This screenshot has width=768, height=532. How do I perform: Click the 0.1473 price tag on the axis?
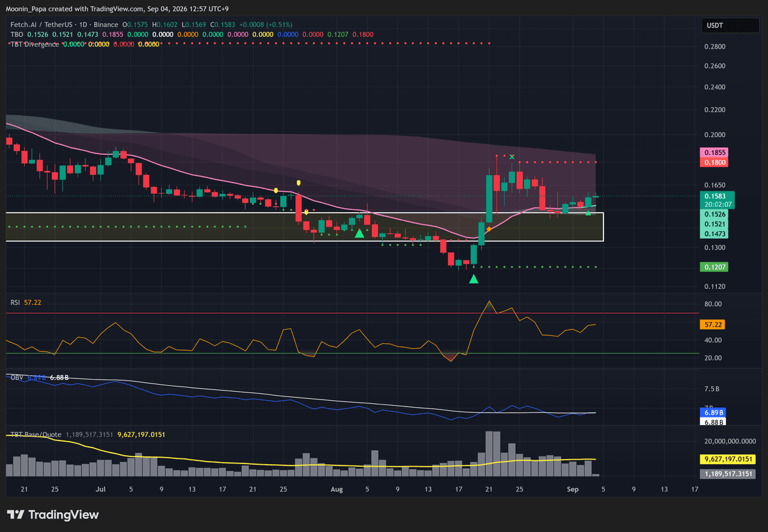[714, 235]
